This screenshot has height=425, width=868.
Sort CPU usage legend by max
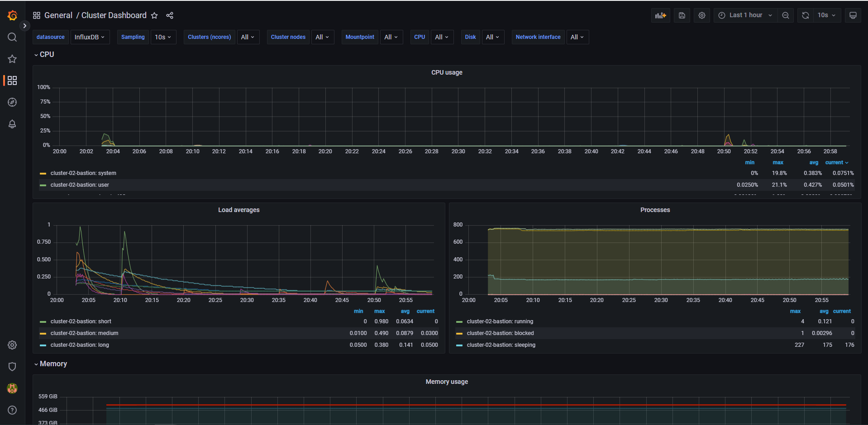[778, 162]
